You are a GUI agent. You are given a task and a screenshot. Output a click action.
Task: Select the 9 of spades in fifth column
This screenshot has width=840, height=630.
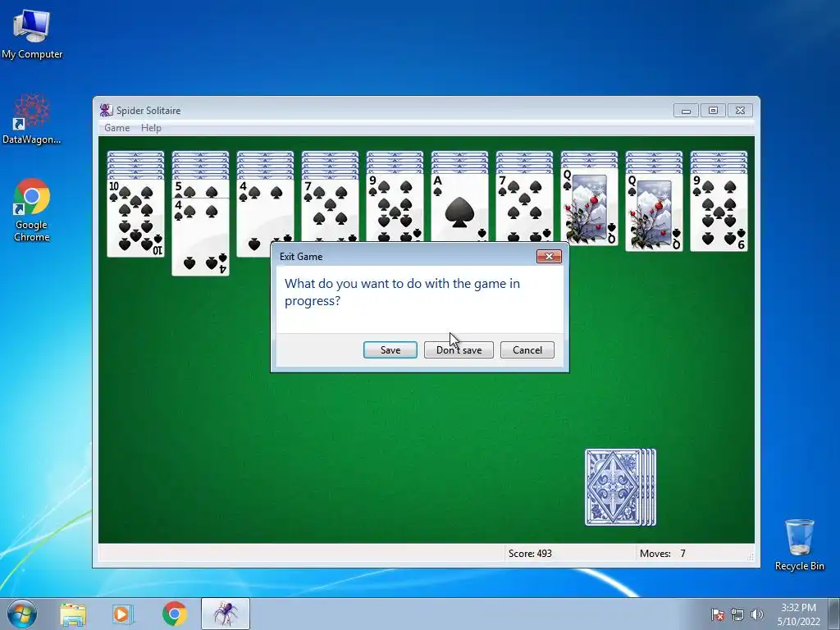click(x=395, y=208)
